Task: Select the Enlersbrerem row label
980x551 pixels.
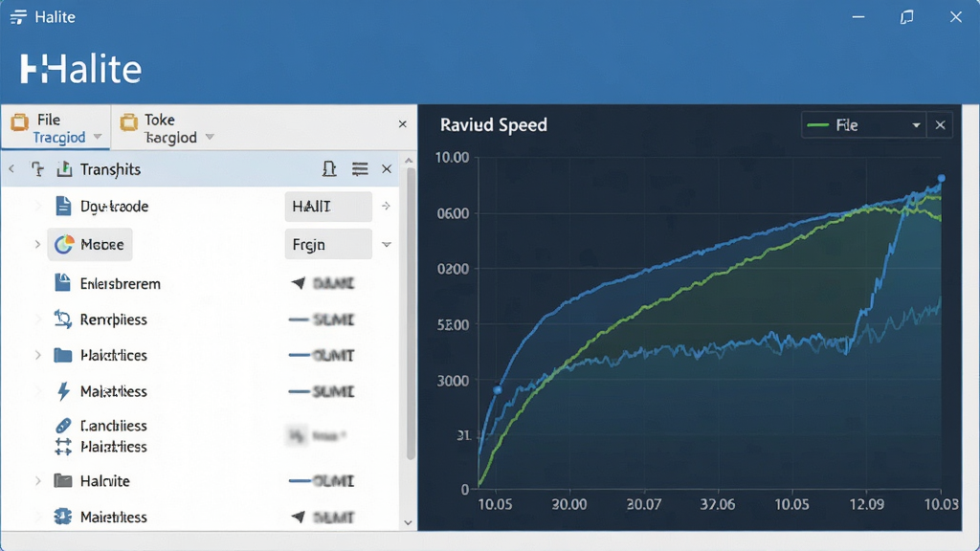Action: click(120, 283)
